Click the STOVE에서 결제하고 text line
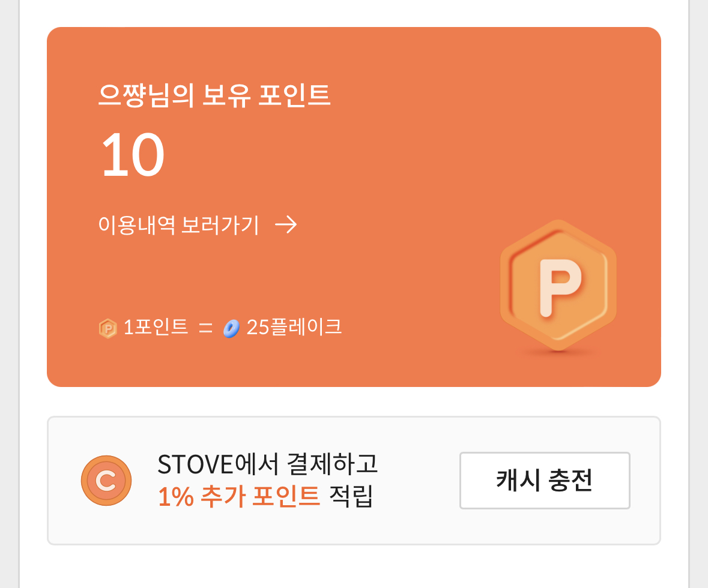The width and height of the screenshot is (708, 588). click(x=268, y=464)
